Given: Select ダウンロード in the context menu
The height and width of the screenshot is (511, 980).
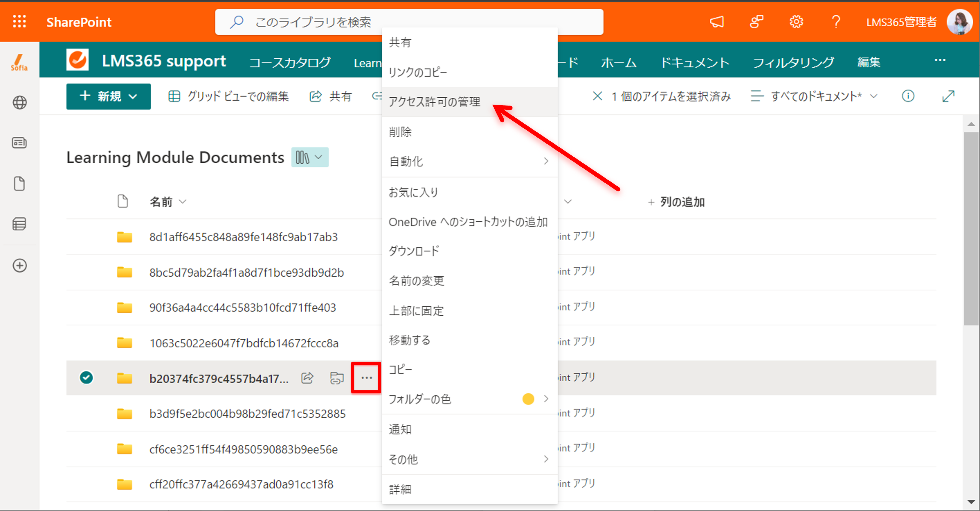Looking at the screenshot, I should (x=470, y=251).
